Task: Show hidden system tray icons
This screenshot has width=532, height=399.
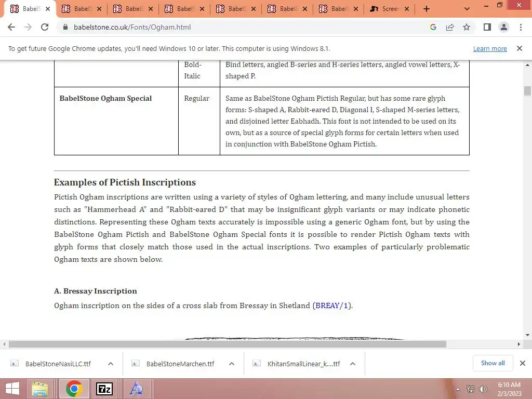Action: [458, 389]
